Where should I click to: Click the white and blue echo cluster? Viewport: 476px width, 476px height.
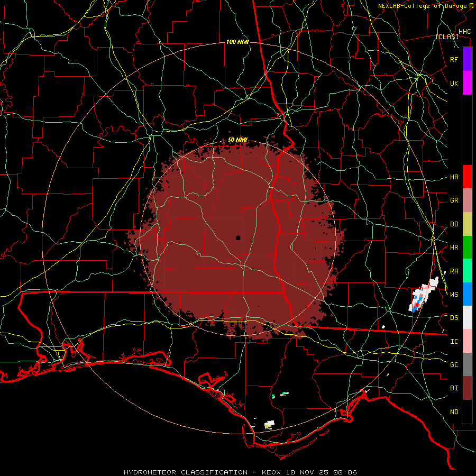click(x=423, y=295)
